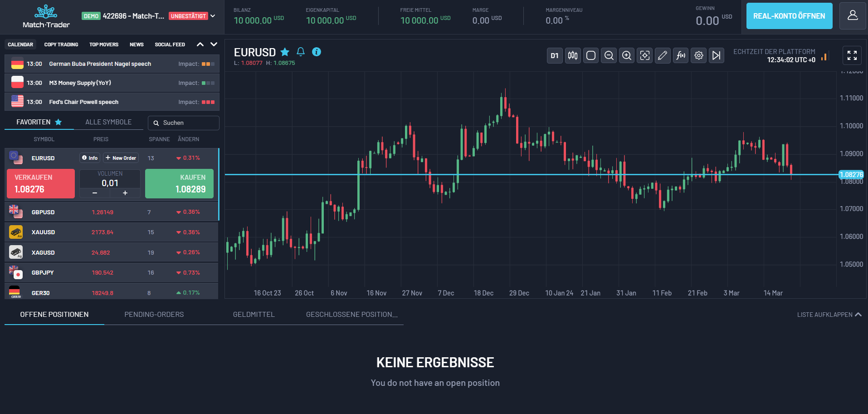This screenshot has width=868, height=414.
Task: Click the Suchen search field
Action: pyautogui.click(x=184, y=123)
